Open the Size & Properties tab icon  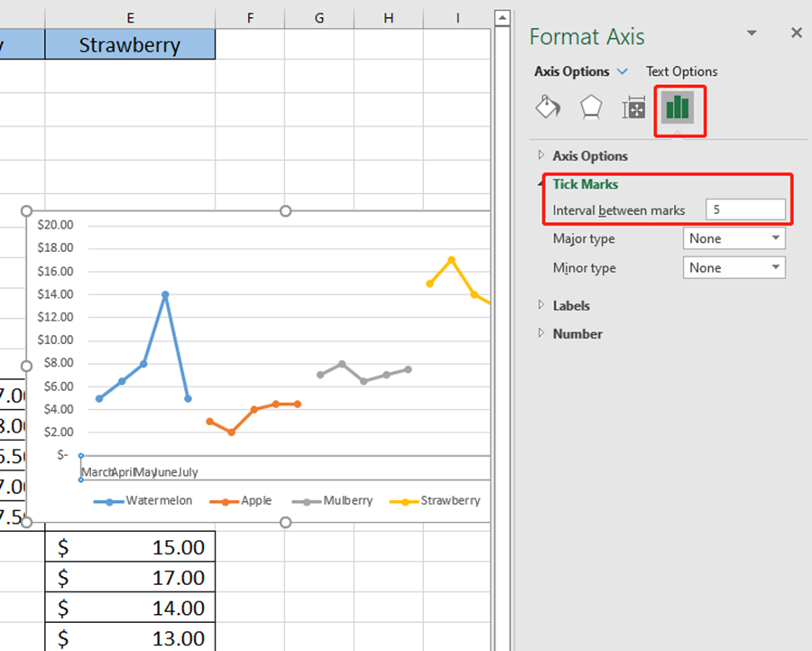pos(633,107)
